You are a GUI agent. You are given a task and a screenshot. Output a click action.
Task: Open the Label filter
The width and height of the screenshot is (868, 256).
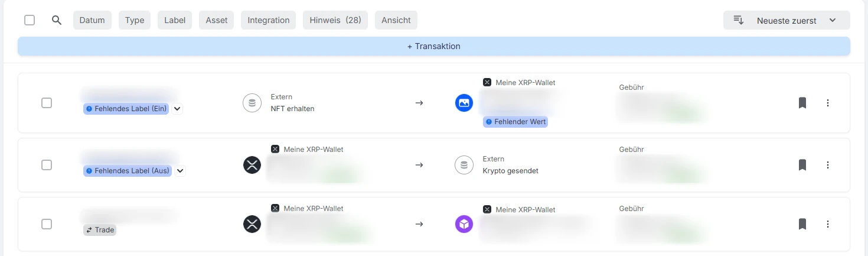pos(175,20)
